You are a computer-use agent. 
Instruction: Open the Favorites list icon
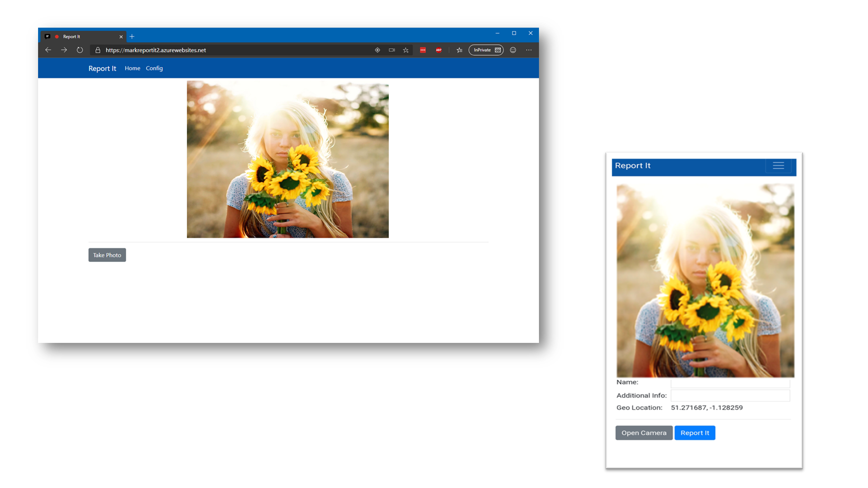point(459,50)
